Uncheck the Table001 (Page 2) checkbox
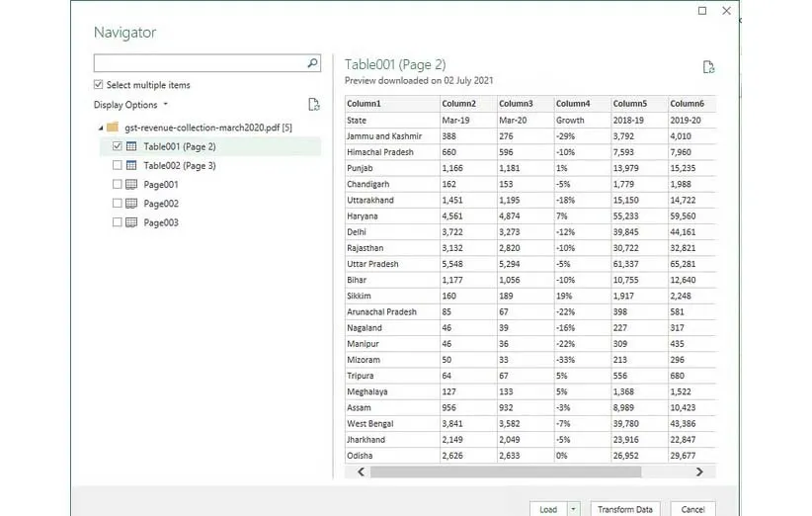This screenshot has height=516, width=812. 118,146
